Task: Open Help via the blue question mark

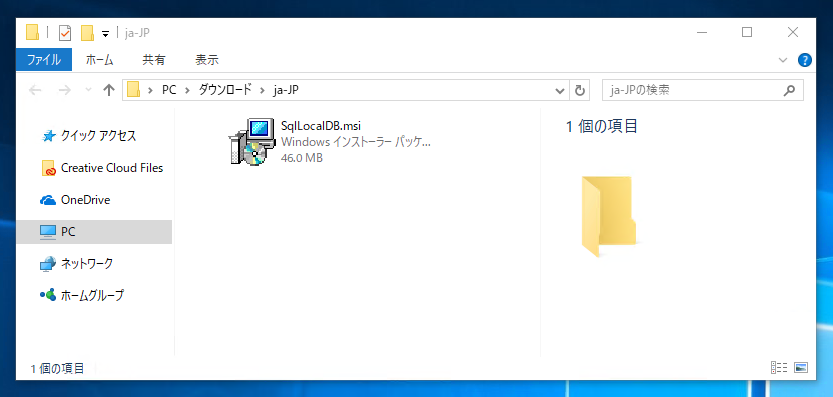Action: tap(805, 60)
